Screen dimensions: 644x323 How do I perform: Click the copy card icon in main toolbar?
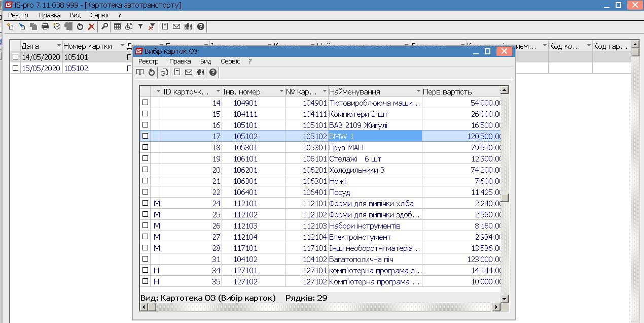33,26
